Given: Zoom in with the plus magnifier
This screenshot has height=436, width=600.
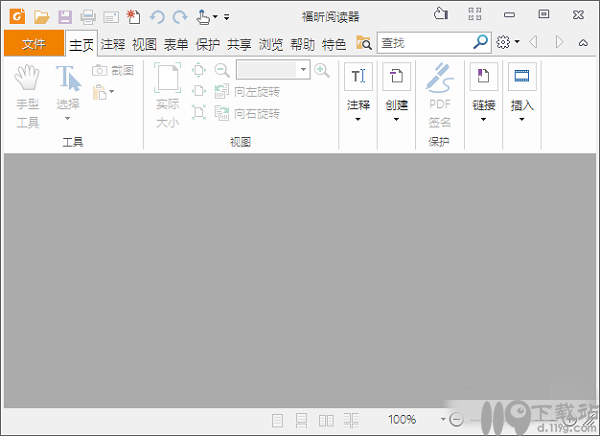Looking at the screenshot, I should [x=322, y=70].
